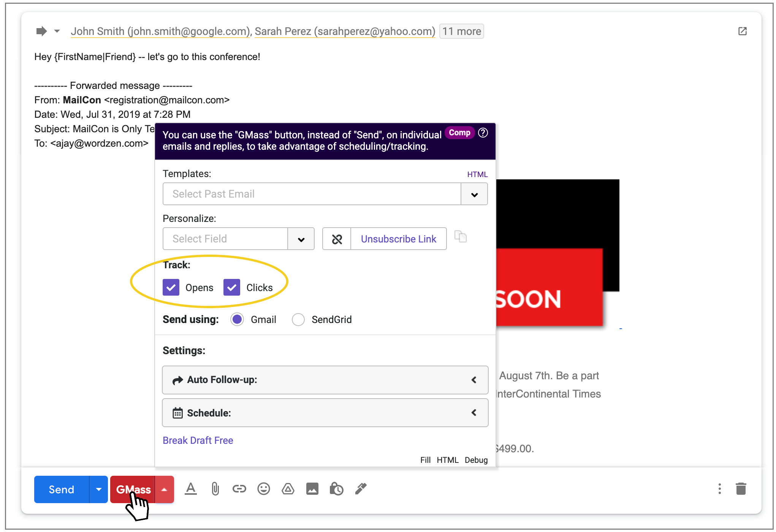Open text formatting options

(x=191, y=489)
